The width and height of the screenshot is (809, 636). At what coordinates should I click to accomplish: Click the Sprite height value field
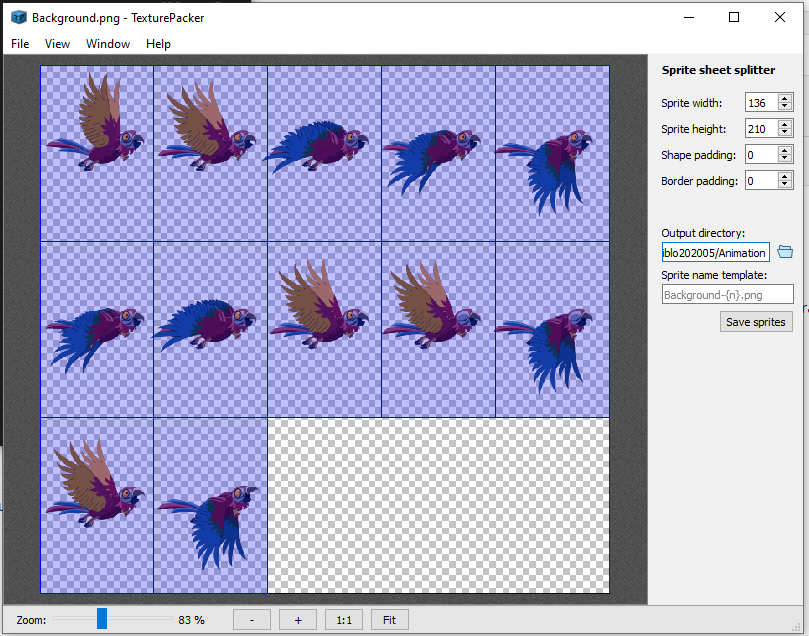(x=762, y=128)
